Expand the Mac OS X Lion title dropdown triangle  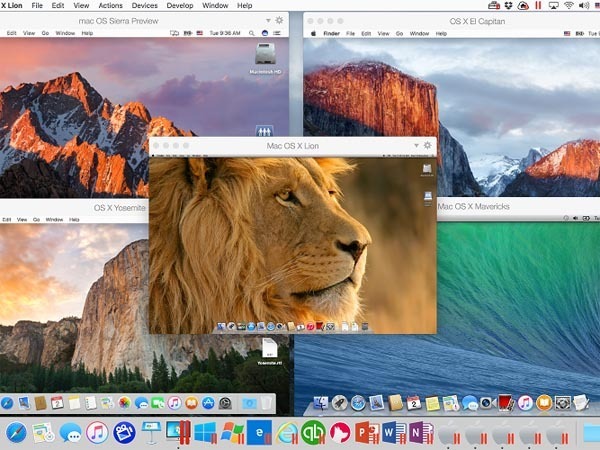416,145
